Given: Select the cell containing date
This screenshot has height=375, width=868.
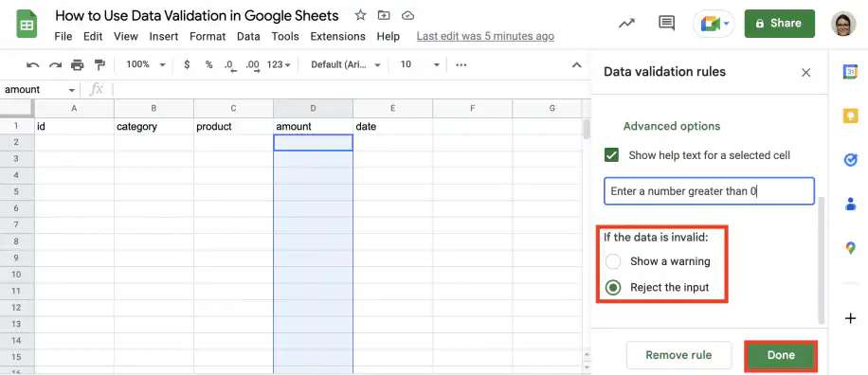Looking at the screenshot, I should (392, 126).
